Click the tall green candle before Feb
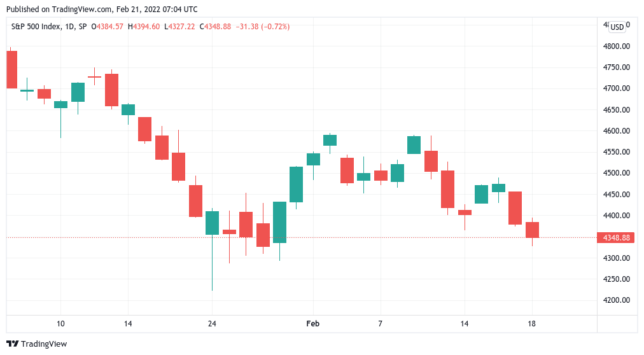 (x=296, y=184)
